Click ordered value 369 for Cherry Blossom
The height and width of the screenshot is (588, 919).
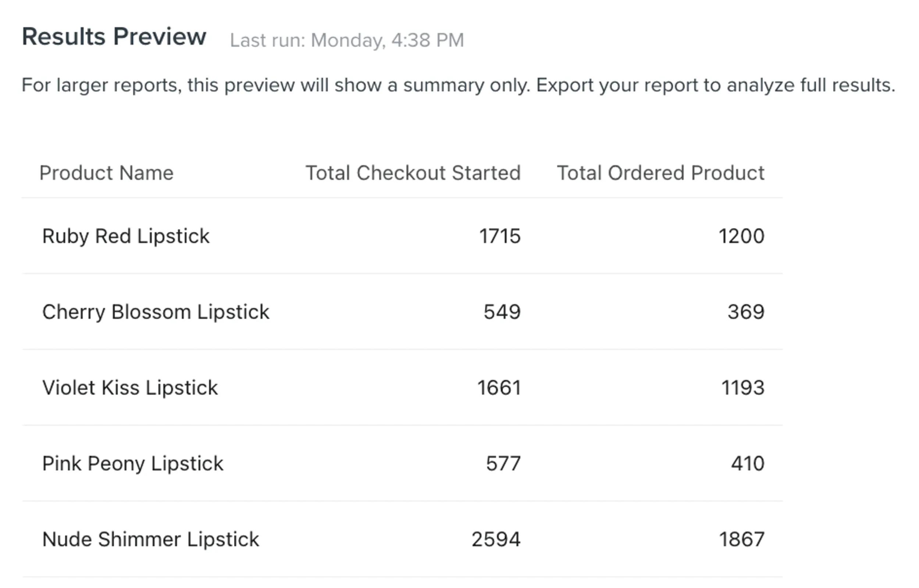(745, 312)
